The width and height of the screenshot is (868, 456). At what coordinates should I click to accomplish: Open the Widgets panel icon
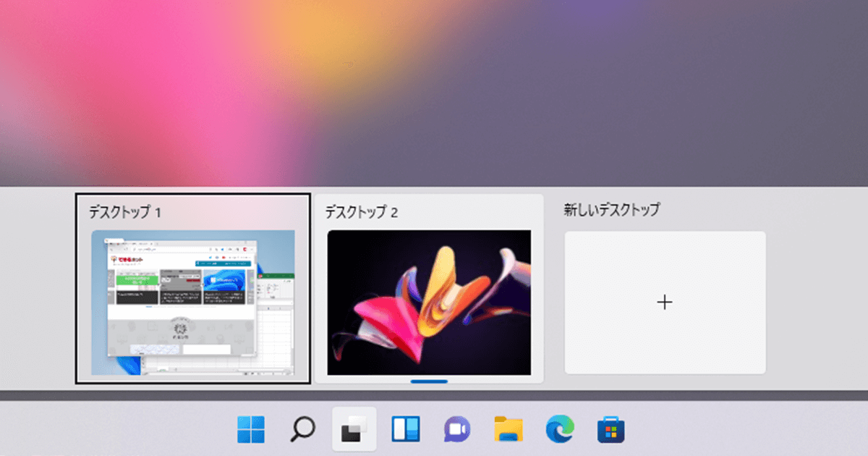406,429
